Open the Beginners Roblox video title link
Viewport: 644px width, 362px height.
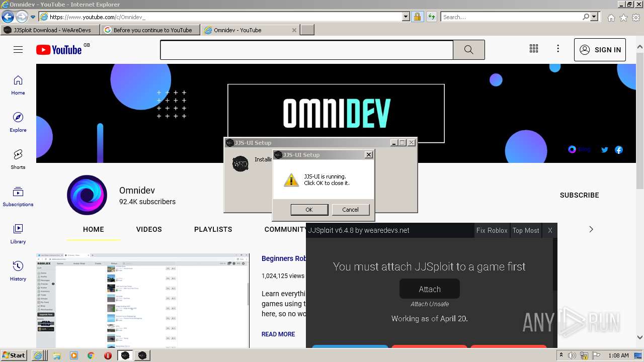pos(284,258)
